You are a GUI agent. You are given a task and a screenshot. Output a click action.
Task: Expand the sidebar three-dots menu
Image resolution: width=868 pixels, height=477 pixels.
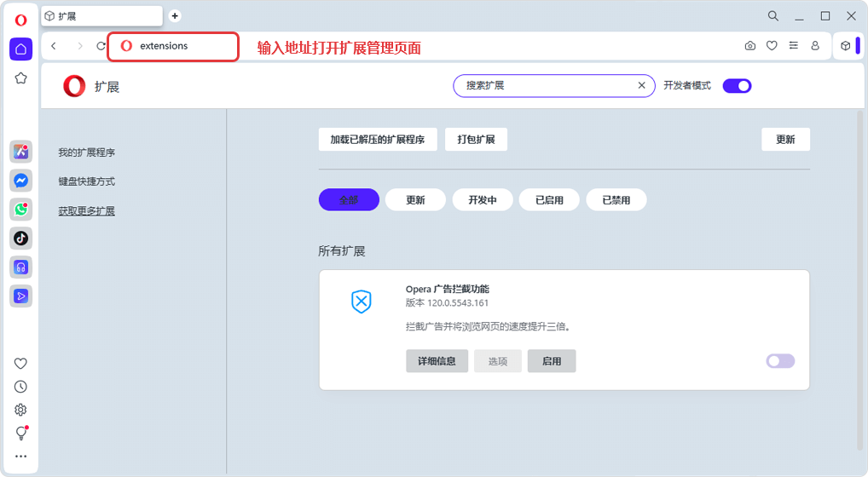coord(20,457)
